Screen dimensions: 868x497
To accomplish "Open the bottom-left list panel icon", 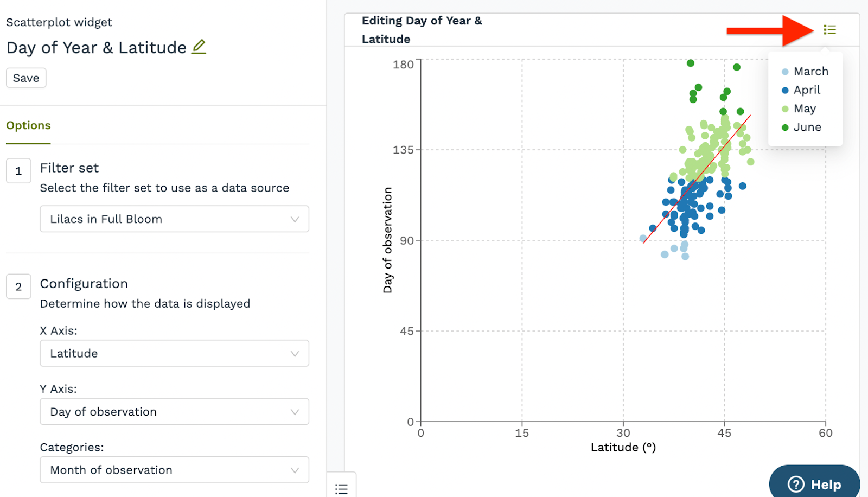I will coord(341,489).
